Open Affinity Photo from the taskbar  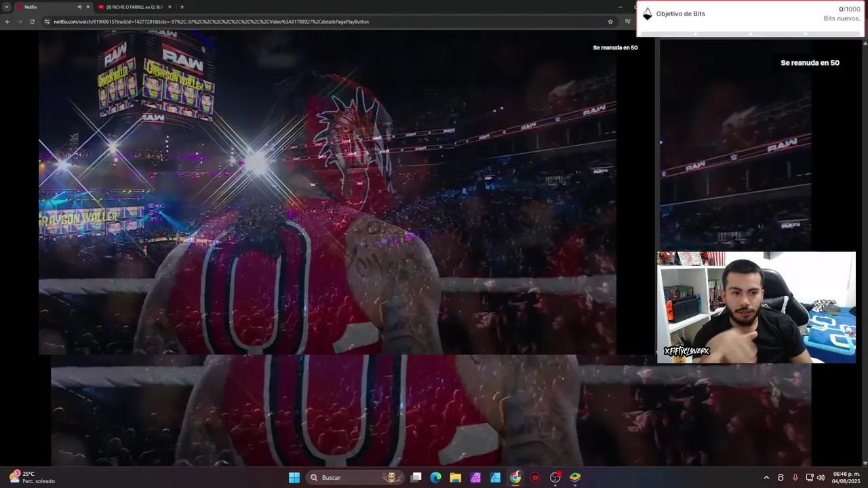coord(476,478)
